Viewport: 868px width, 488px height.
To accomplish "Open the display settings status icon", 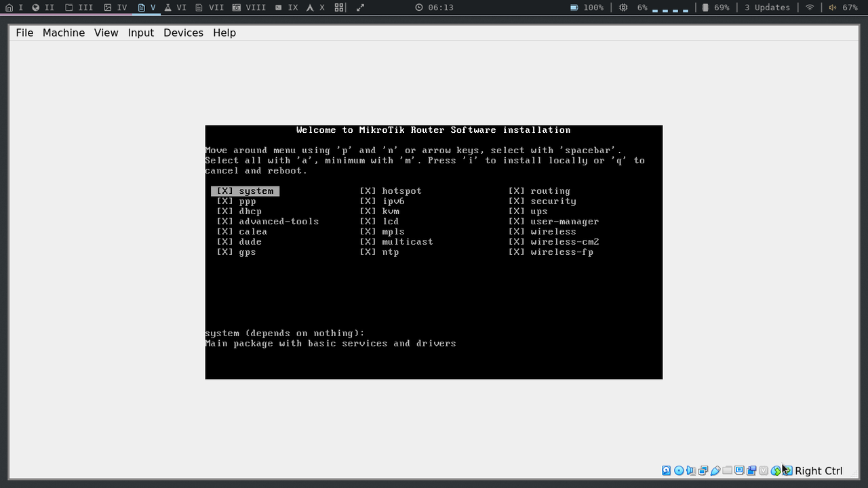I will (739, 470).
